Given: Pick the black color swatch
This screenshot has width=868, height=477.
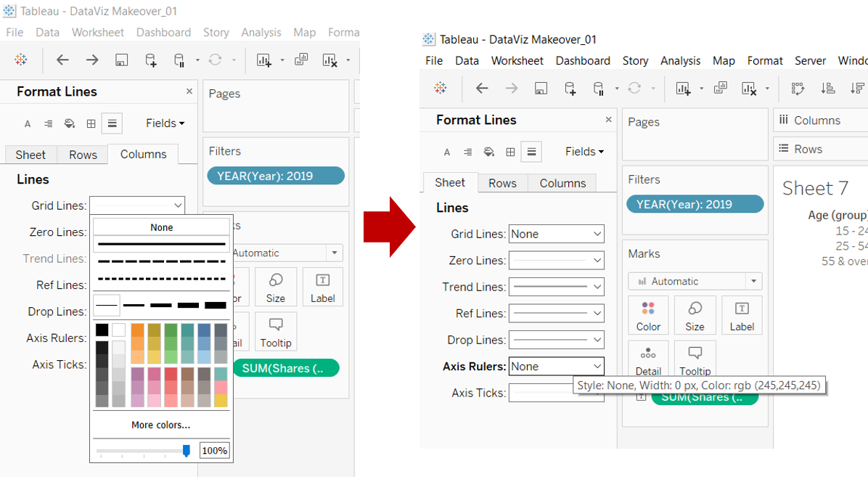Looking at the screenshot, I should click(x=102, y=330).
